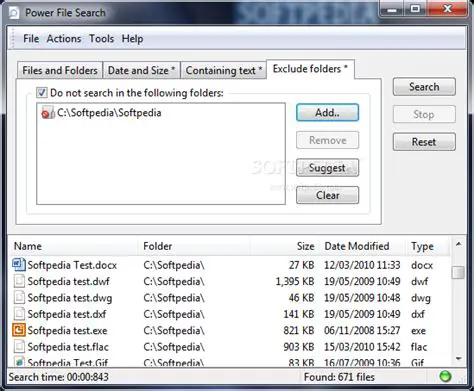
Task: Click the file icon of Softpedia test.dwf
Action: tap(19, 281)
